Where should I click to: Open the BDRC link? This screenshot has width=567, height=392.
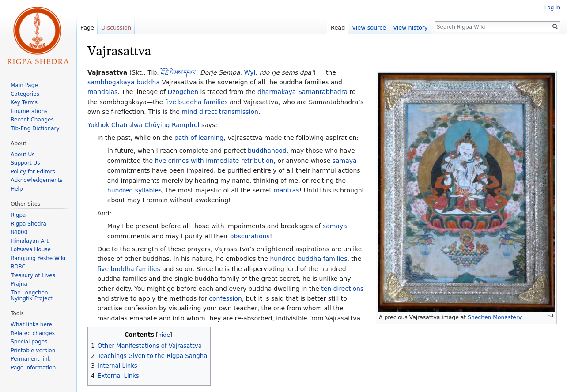tap(18, 267)
